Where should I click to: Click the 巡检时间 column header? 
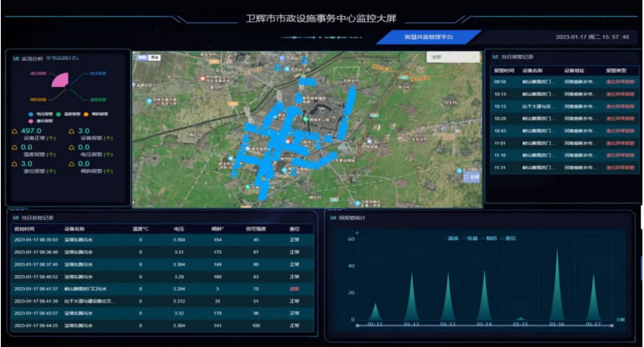pos(24,229)
